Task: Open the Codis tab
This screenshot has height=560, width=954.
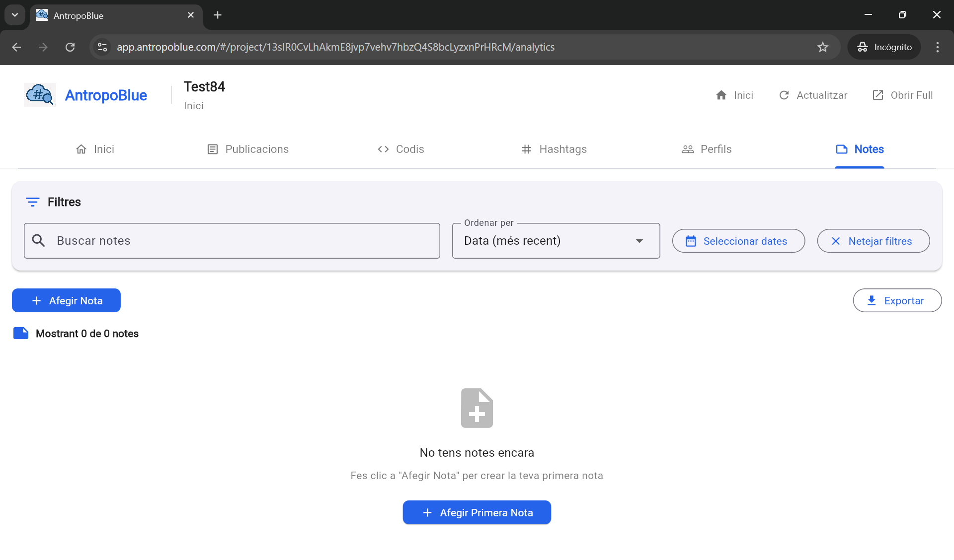Action: [400, 149]
